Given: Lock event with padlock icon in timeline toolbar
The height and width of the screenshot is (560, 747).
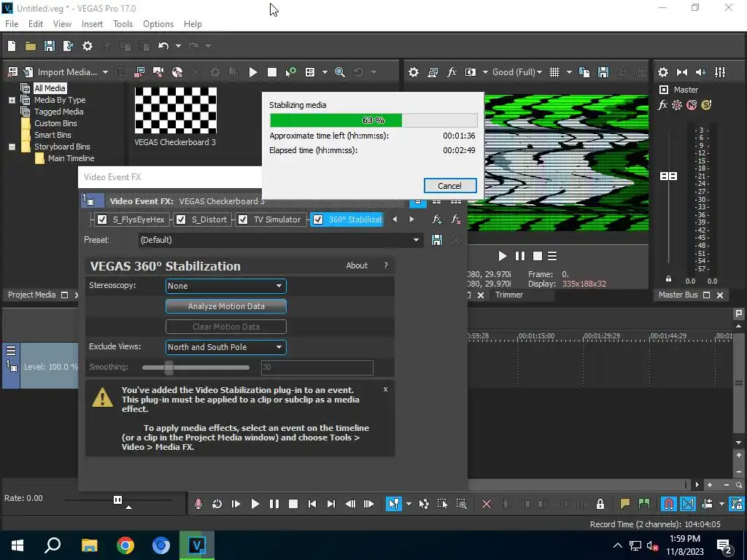Looking at the screenshot, I should pos(600,504).
